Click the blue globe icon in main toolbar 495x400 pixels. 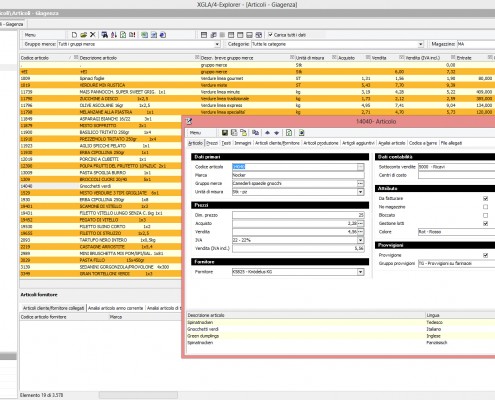pyautogui.click(x=163, y=35)
